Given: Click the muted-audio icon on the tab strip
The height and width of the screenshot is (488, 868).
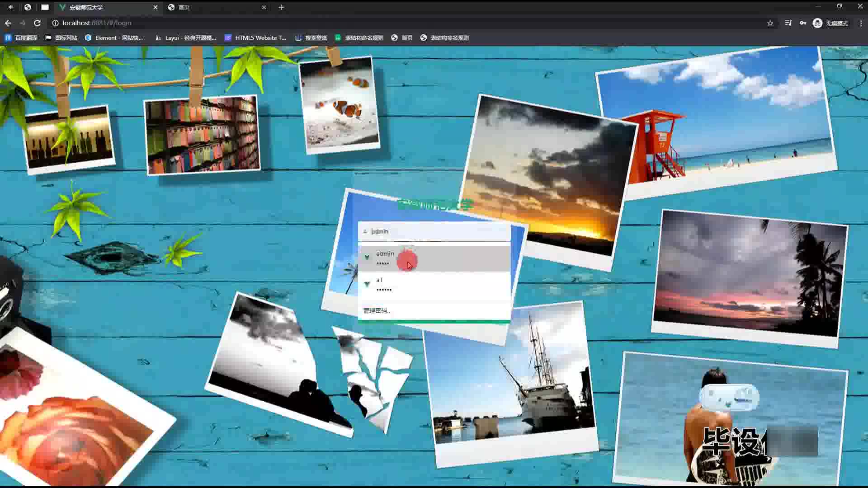Looking at the screenshot, I should click(10, 7).
